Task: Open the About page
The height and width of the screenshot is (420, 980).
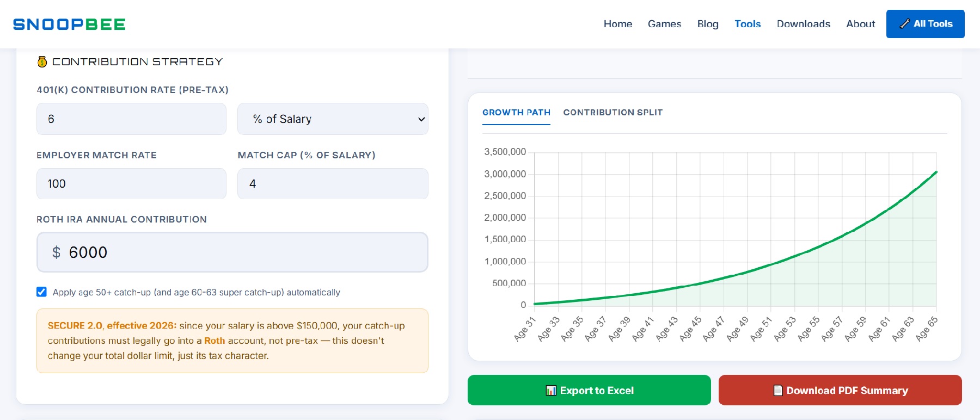Action: click(x=861, y=24)
